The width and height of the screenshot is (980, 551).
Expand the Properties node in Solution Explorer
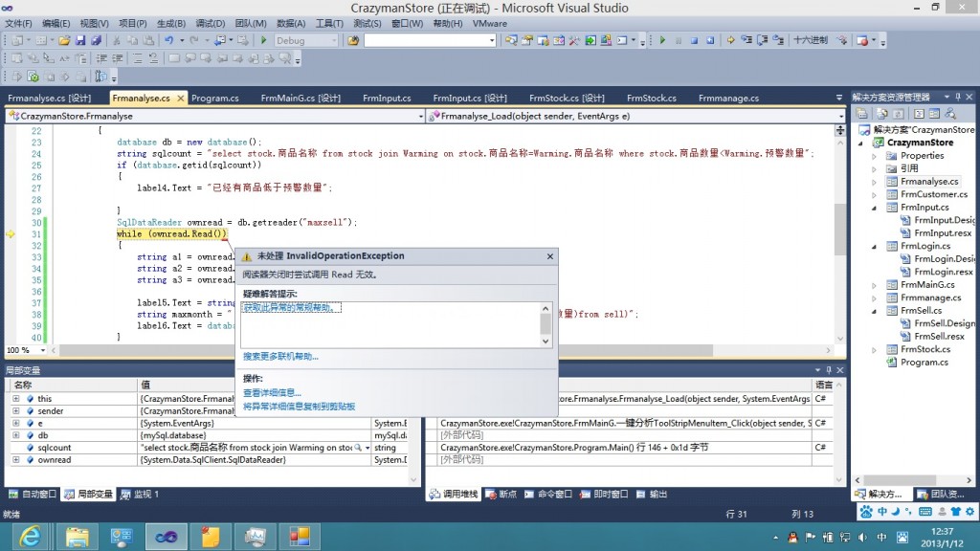click(875, 156)
